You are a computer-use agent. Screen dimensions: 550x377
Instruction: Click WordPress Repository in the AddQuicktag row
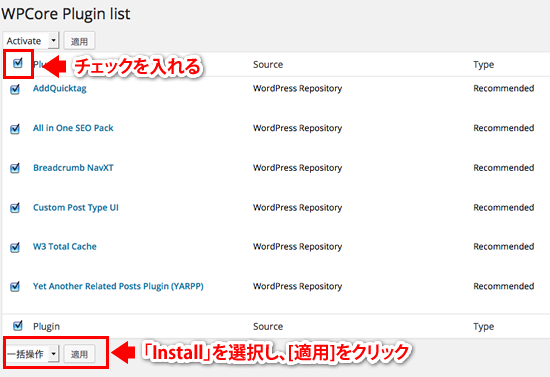(297, 88)
